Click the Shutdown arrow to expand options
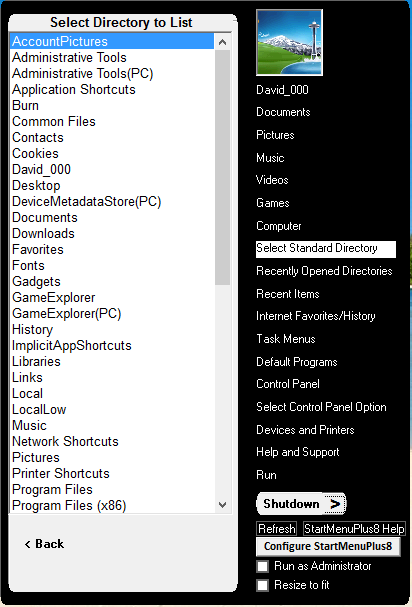 335,504
